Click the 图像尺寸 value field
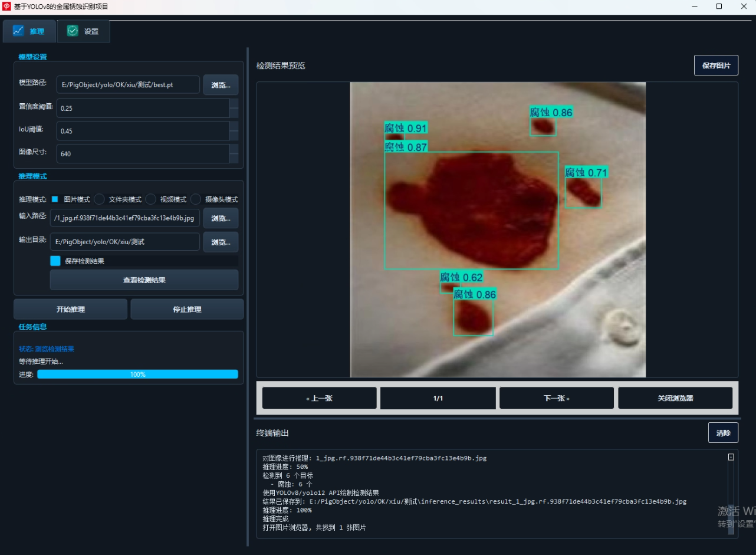The width and height of the screenshot is (756, 555). pos(143,154)
